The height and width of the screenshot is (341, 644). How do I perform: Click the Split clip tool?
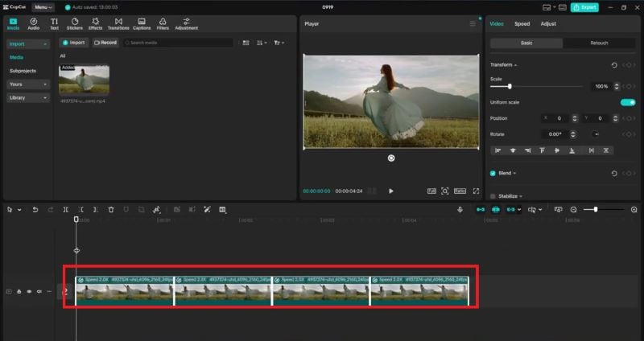(66, 210)
